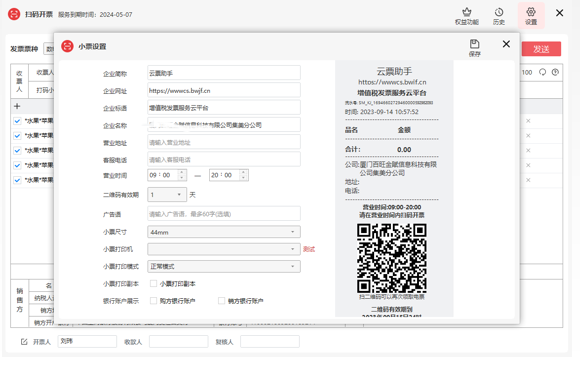Click the 收款人 input field
The height and width of the screenshot is (370, 580).
pos(179,342)
